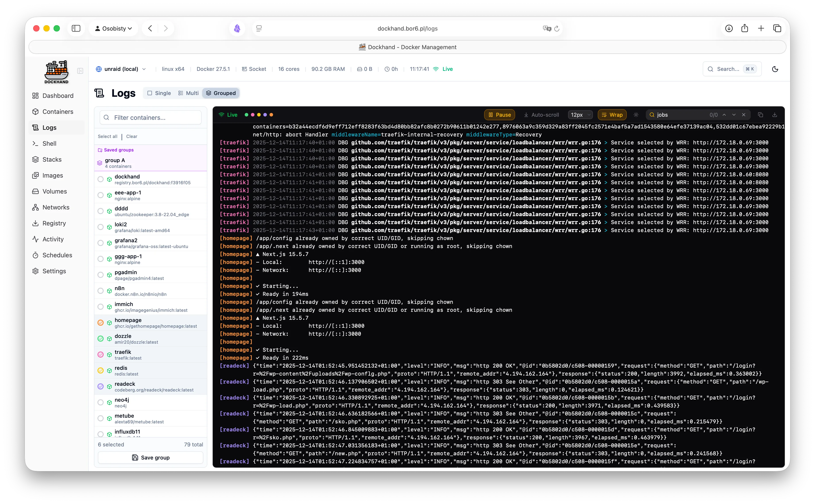Disable line Wrap in the log viewer
This screenshot has height=504, width=815.
[x=612, y=114]
